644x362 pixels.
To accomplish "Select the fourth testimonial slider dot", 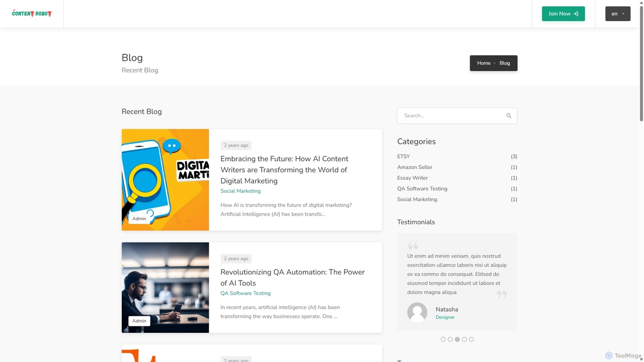I will point(464,339).
